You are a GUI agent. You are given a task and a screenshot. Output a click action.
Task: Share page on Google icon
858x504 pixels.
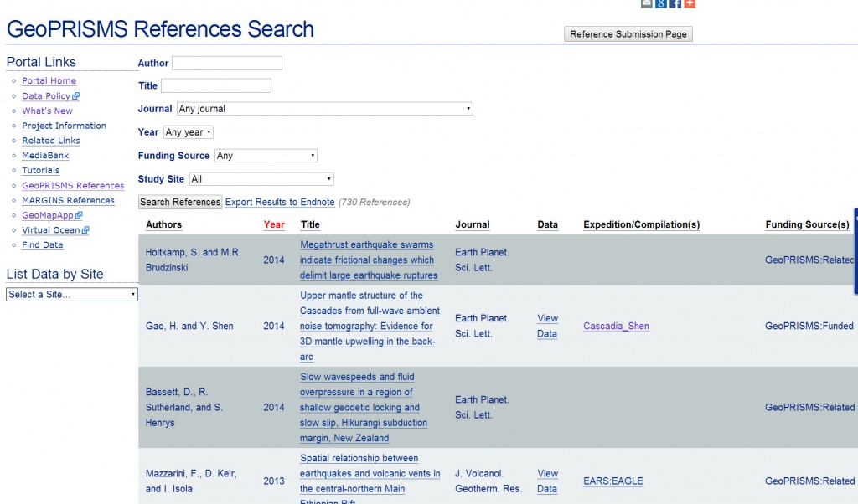661,3
